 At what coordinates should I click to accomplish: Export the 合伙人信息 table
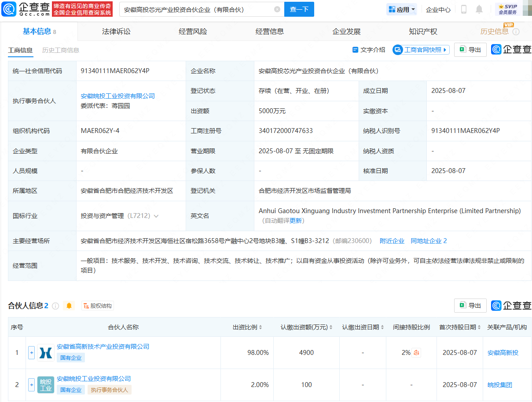pyautogui.click(x=470, y=306)
